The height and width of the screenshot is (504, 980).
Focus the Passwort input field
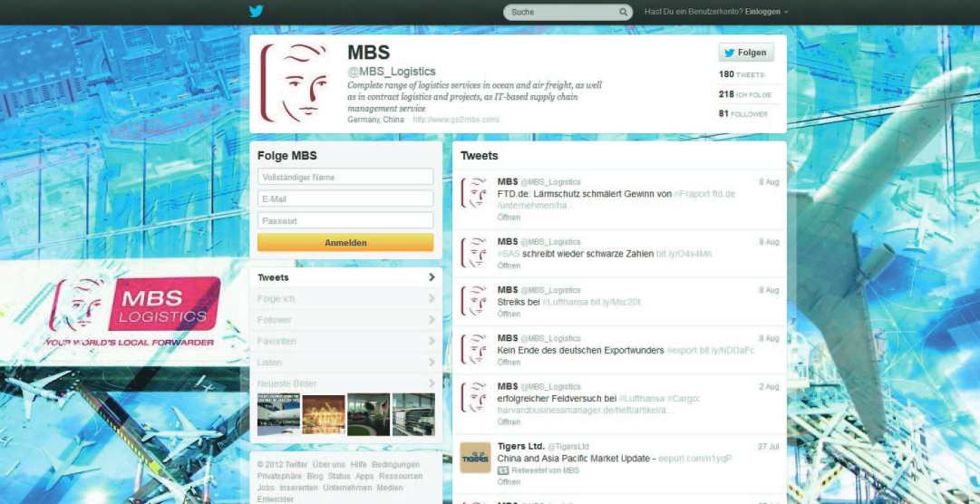pyautogui.click(x=345, y=220)
